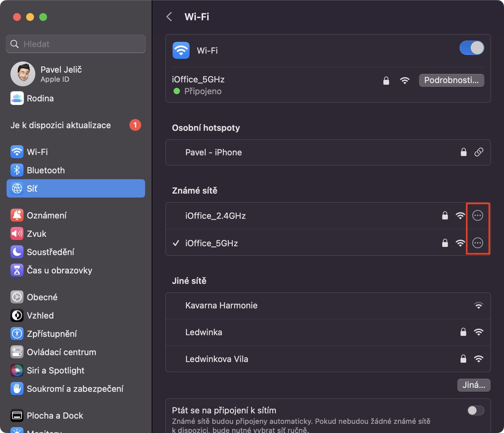
Task: Connect to Kavarna Harmonie network
Action: tap(221, 305)
